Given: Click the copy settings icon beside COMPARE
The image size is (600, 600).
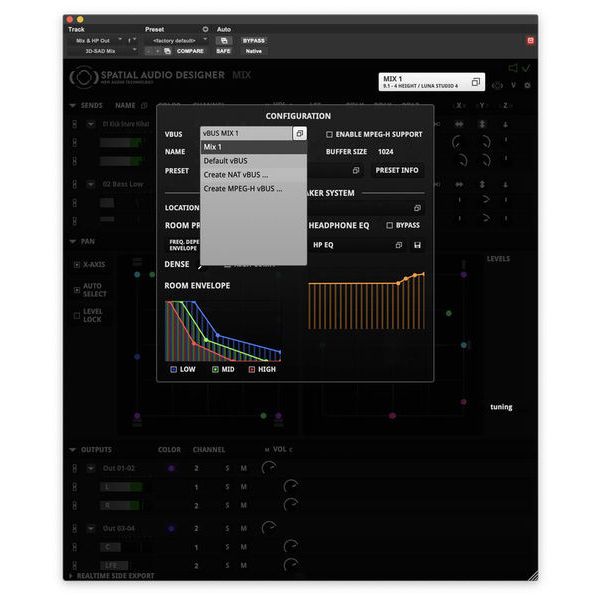Looking at the screenshot, I should click(x=167, y=51).
